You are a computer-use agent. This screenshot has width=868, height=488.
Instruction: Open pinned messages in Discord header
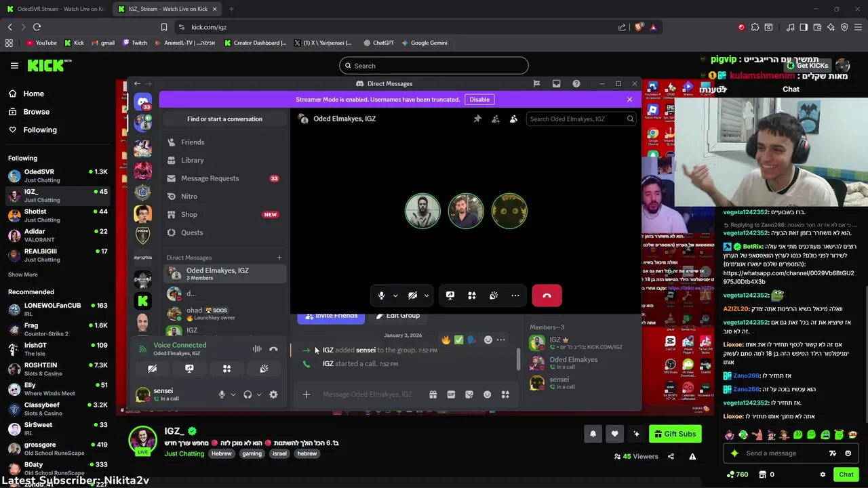pos(477,119)
